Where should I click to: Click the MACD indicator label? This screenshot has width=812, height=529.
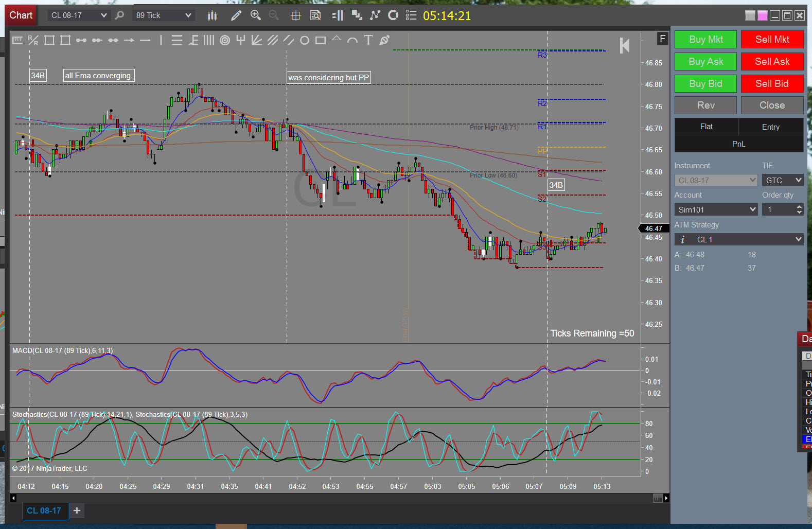(63, 350)
